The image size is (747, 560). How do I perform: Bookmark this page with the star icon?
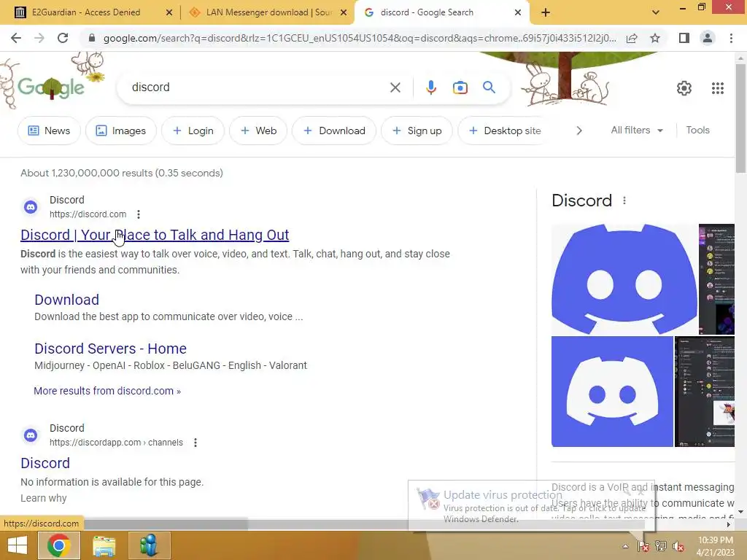coord(655,38)
